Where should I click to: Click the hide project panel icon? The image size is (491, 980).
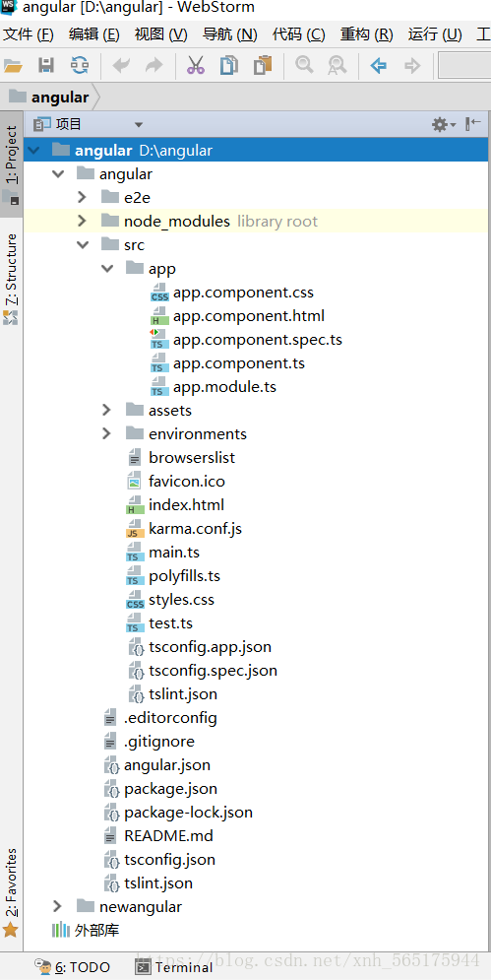click(x=473, y=124)
